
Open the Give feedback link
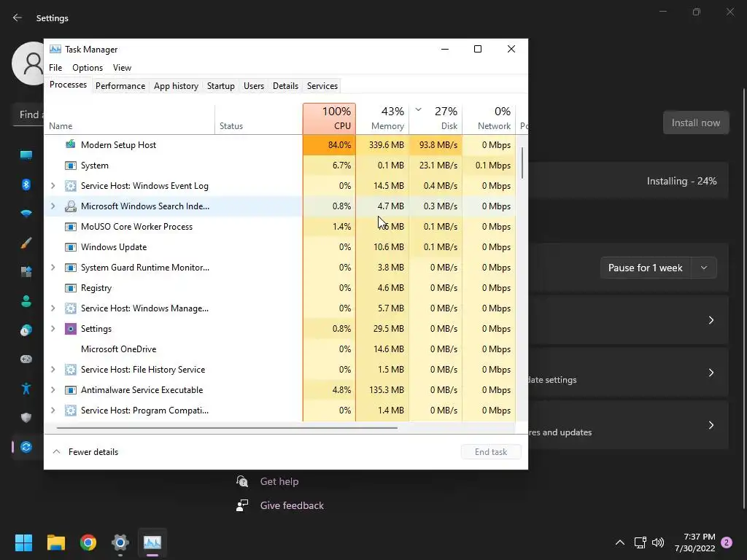(292, 505)
